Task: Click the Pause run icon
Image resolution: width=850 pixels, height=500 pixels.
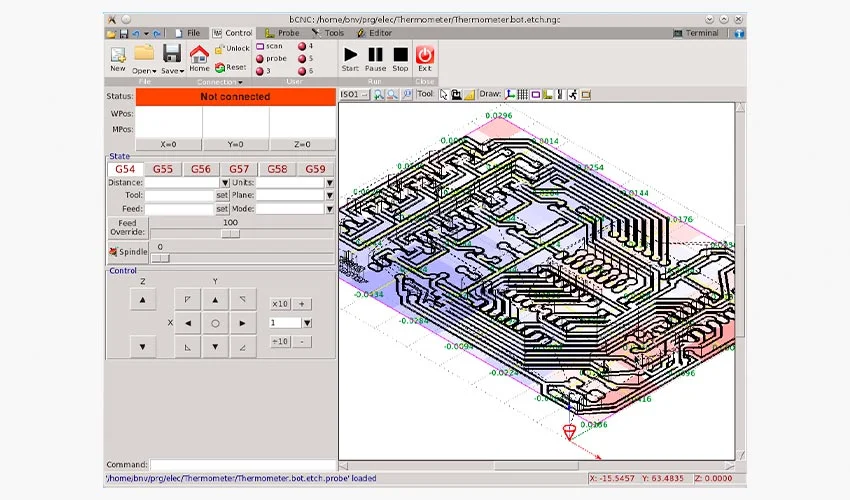Action: tap(375, 54)
